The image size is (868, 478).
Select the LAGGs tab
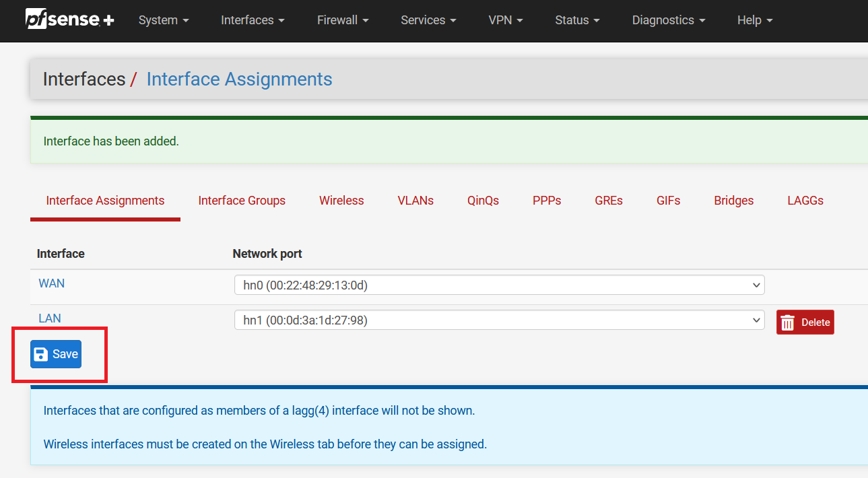point(805,201)
